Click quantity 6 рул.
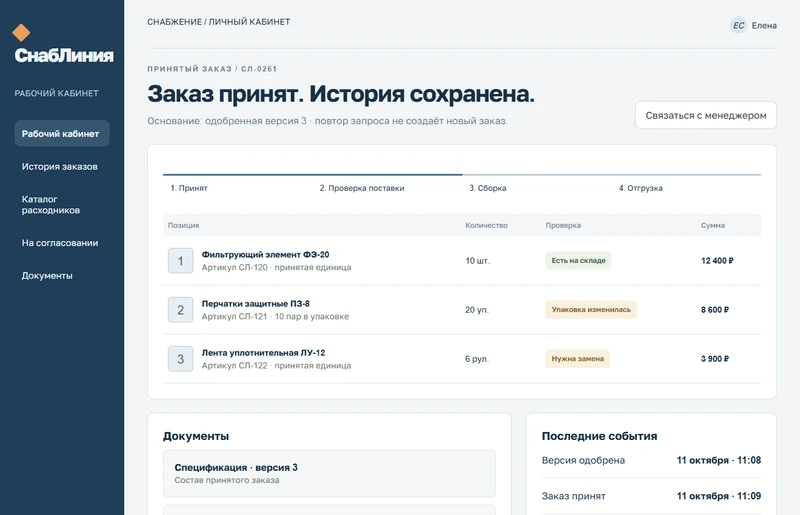This screenshot has height=515, width=800. point(477,359)
